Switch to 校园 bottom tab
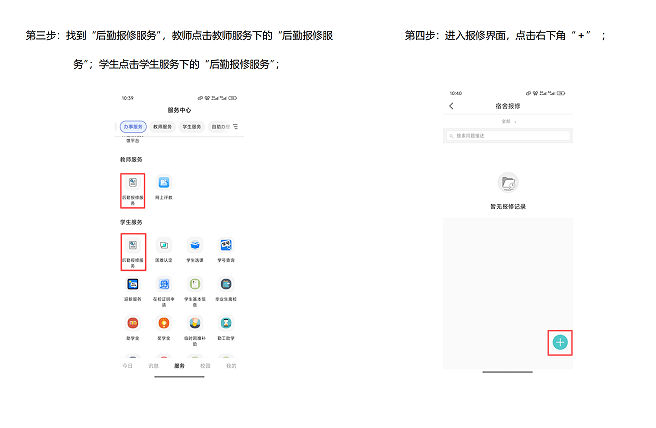The image size is (656, 428). tap(205, 366)
